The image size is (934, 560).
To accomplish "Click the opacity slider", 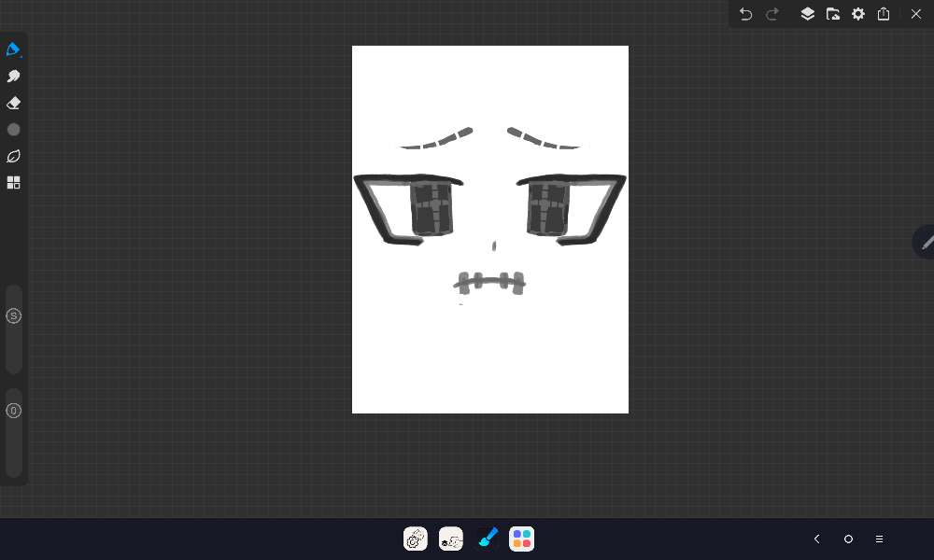I will pyautogui.click(x=13, y=431).
